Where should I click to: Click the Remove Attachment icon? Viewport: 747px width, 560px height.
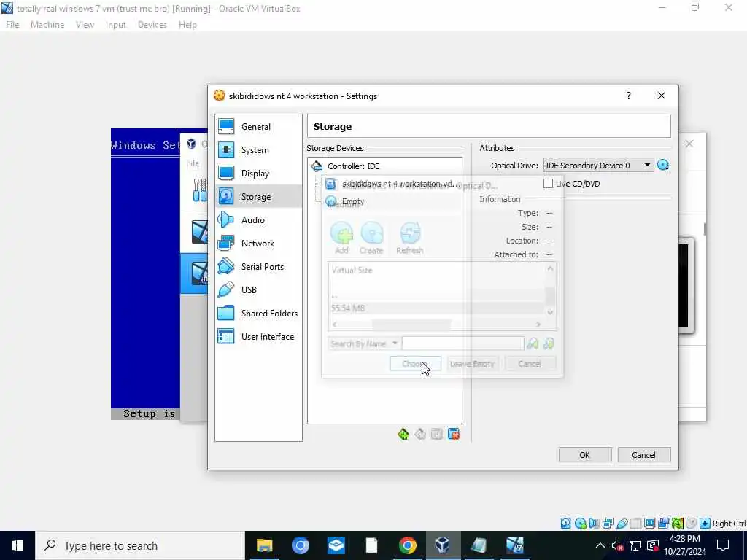click(x=454, y=435)
